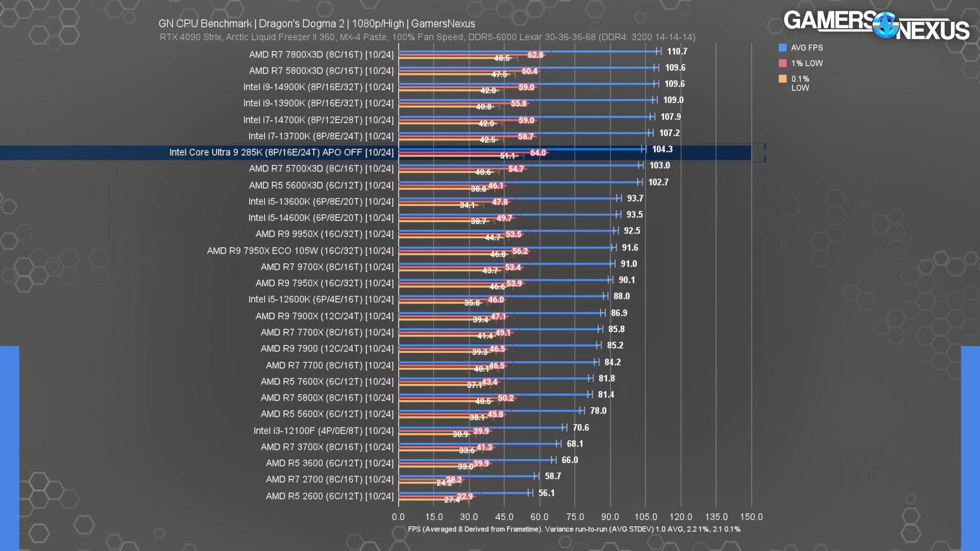Select the highlighted Intel Core Ultra 9 285K label
Viewport: 980px width, 551px height.
[282, 153]
